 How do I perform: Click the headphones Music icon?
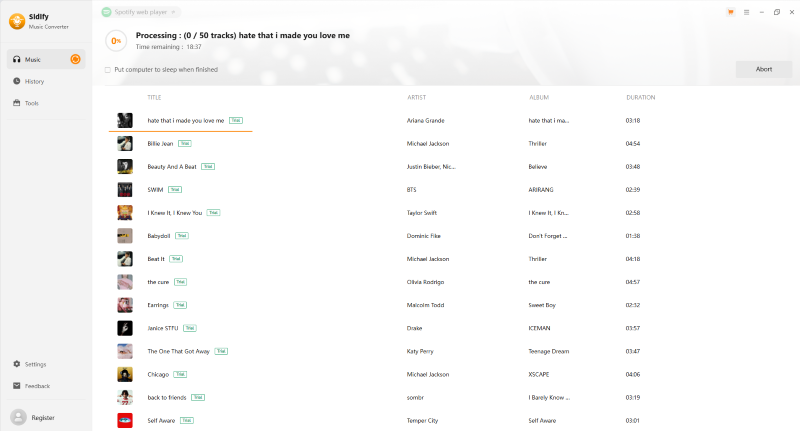(x=17, y=59)
